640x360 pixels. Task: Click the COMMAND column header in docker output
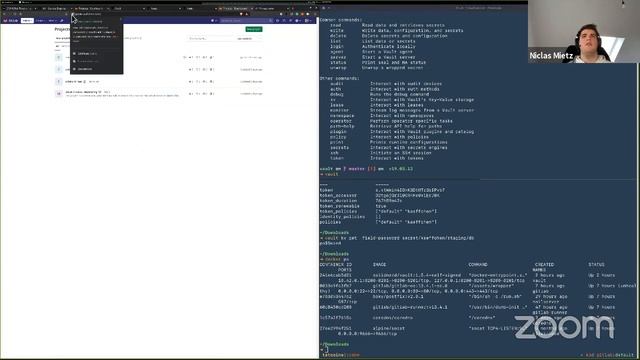(478, 264)
